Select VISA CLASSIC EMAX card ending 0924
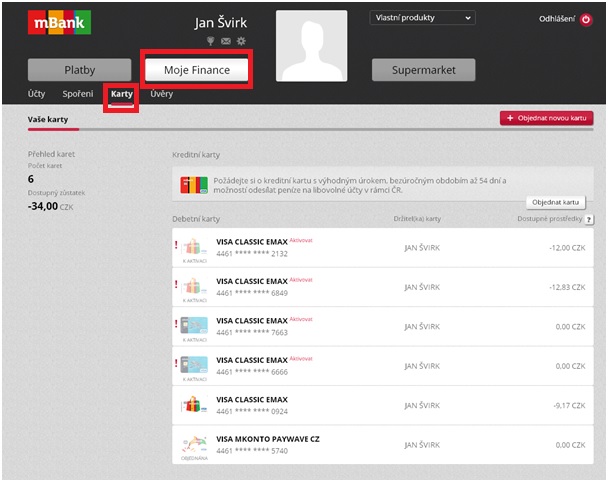 383,405
